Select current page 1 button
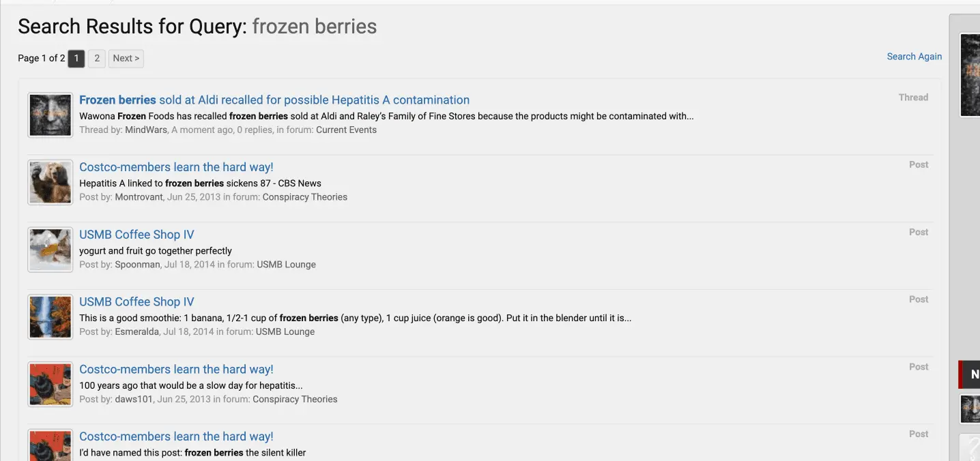 tap(76, 59)
